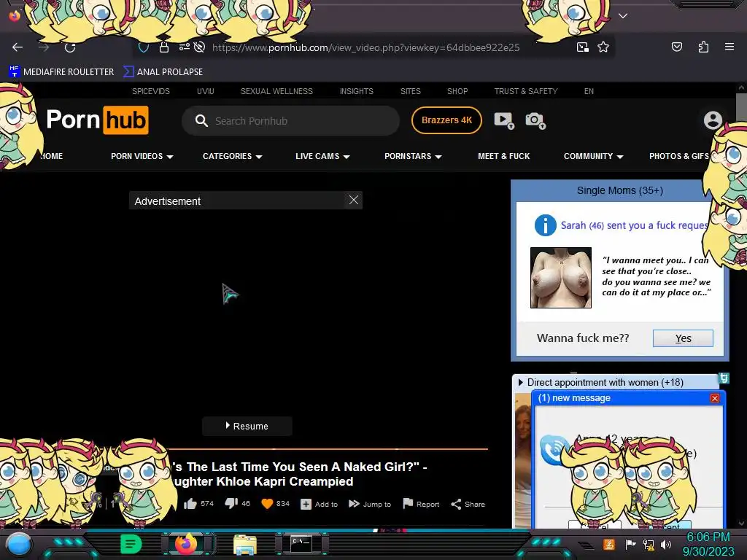747x560 pixels.
Task: Expand the Direct appointment ad triangle
Action: click(520, 382)
